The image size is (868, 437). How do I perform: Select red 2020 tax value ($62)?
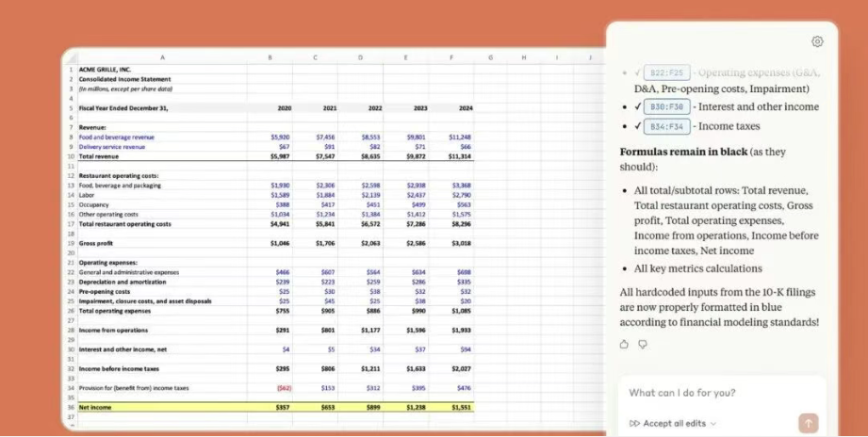284,388
